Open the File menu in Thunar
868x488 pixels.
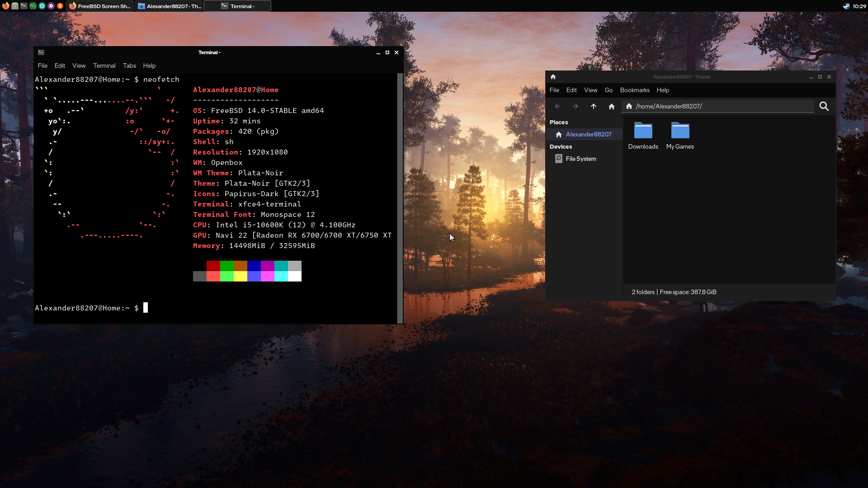554,90
